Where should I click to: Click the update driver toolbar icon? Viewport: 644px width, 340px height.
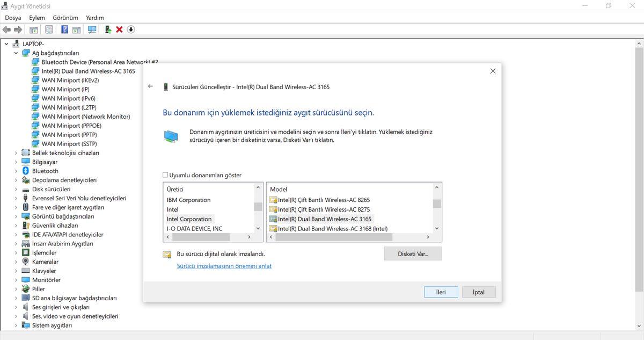[x=108, y=30]
